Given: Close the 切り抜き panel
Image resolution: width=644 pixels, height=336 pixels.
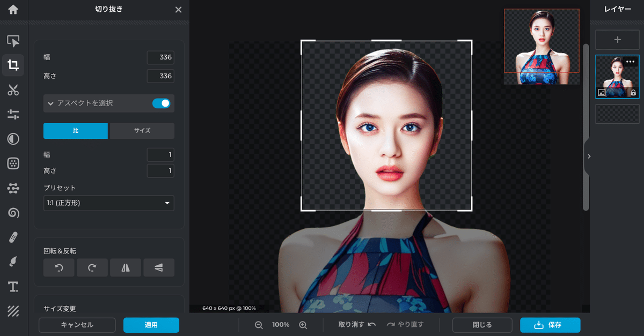Looking at the screenshot, I should click(x=178, y=10).
